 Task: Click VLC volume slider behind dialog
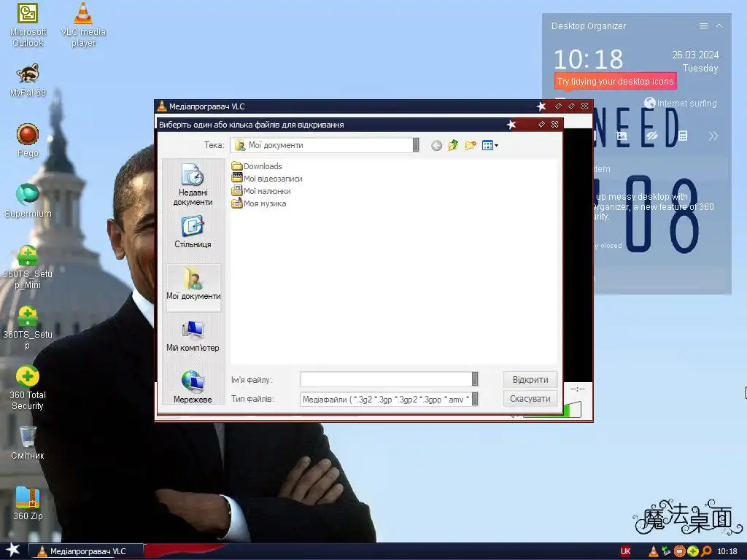pyautogui.click(x=572, y=410)
